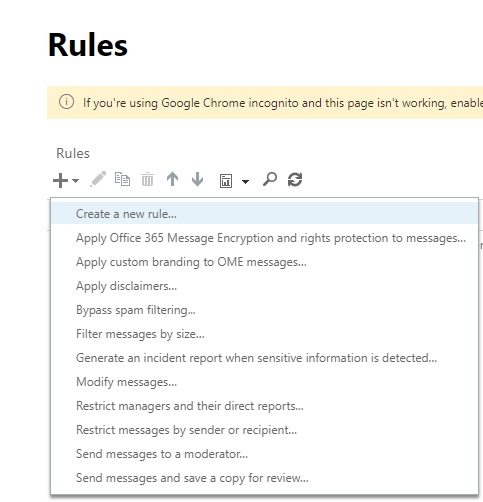Move rule up with up arrow icon
Screen dimensions: 483x502
pos(172,179)
